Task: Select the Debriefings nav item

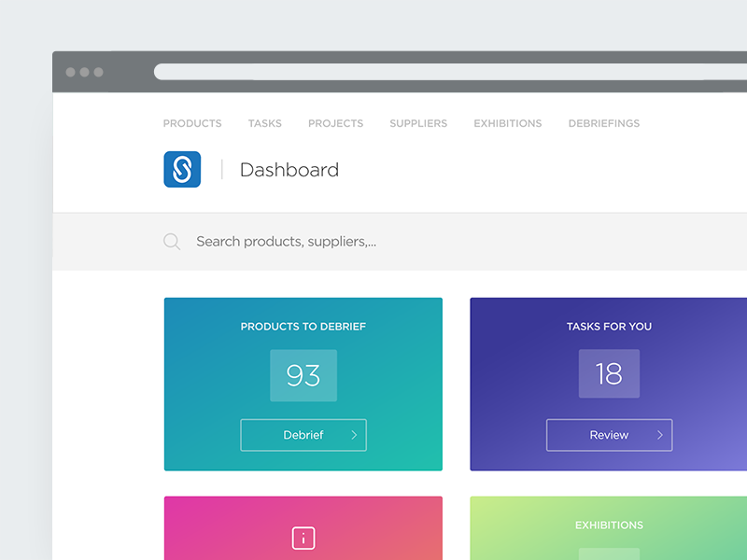Action: tap(604, 123)
